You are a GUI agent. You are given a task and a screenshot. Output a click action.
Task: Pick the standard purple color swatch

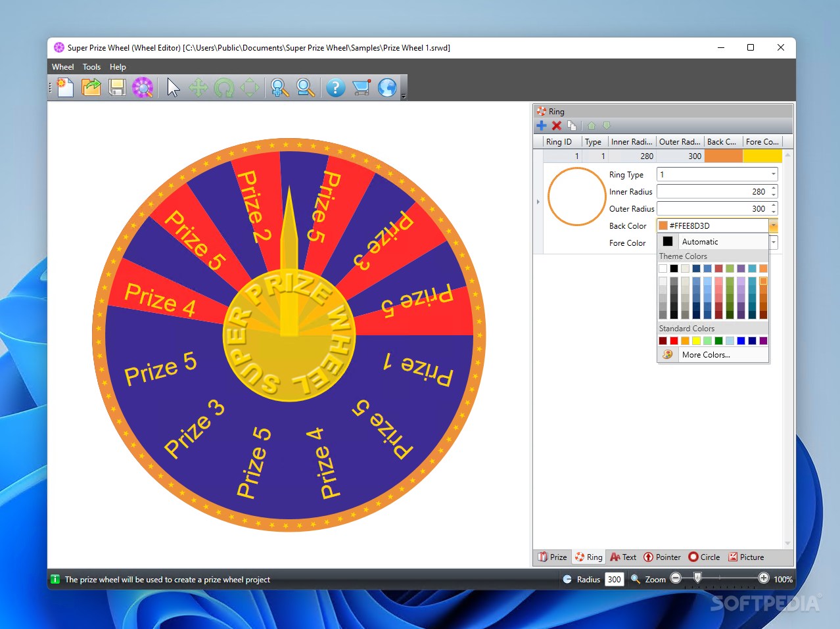(763, 340)
